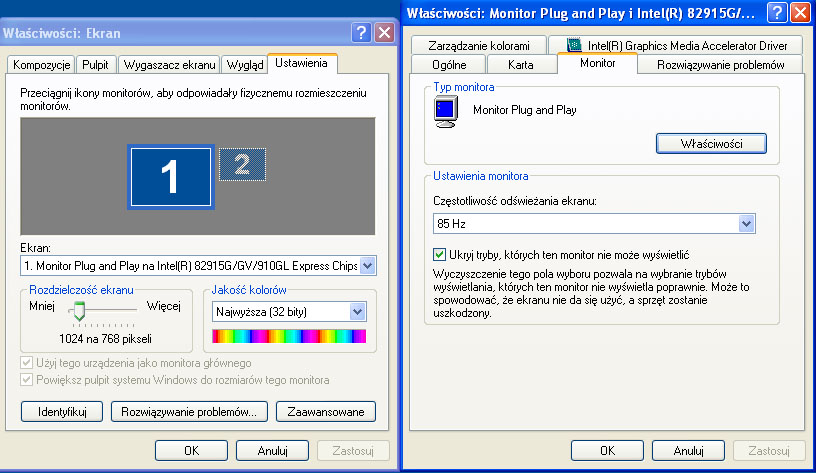
Task: Click OK in the Ekran window
Action: [192, 451]
